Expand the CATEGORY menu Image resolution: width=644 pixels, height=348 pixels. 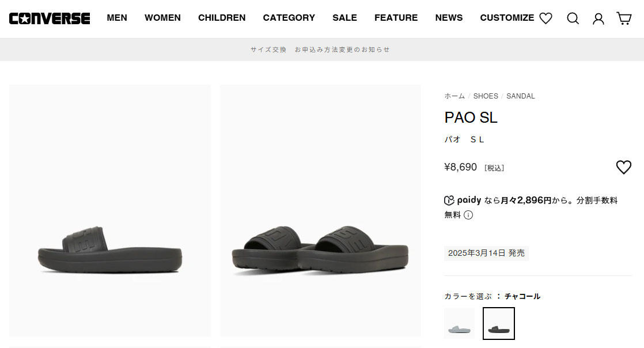pyautogui.click(x=289, y=18)
